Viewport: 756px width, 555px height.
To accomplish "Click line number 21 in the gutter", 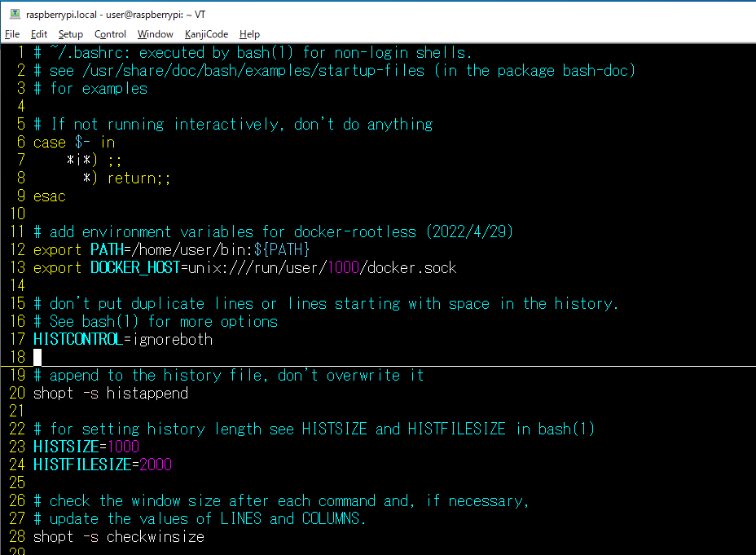I will pyautogui.click(x=17, y=411).
